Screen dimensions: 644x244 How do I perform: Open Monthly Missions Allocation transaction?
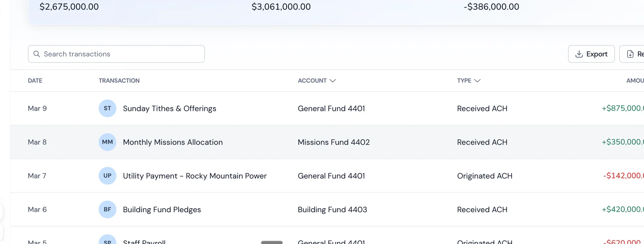pos(173,142)
